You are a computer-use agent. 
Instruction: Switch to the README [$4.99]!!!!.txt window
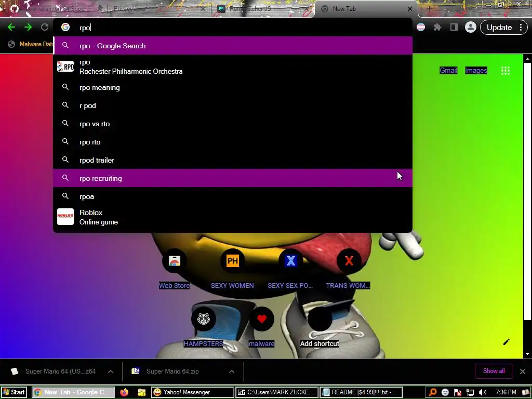361,392
